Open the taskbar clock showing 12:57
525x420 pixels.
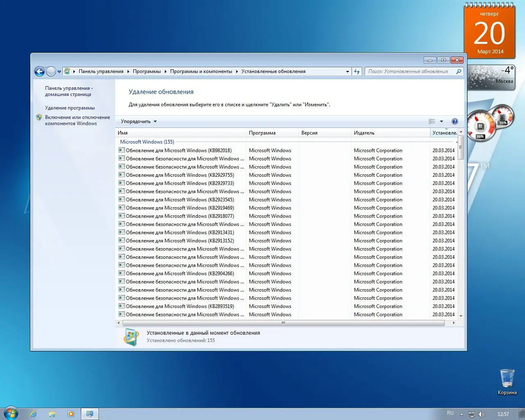(x=503, y=414)
